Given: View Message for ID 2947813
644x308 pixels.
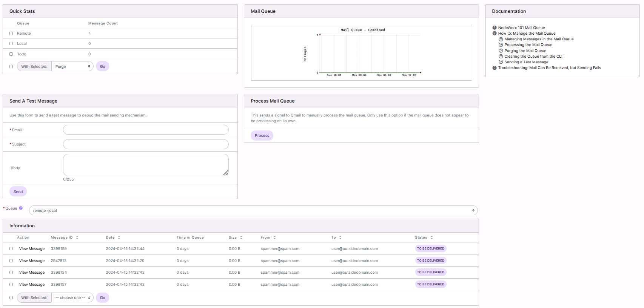Looking at the screenshot, I should [32, 261].
